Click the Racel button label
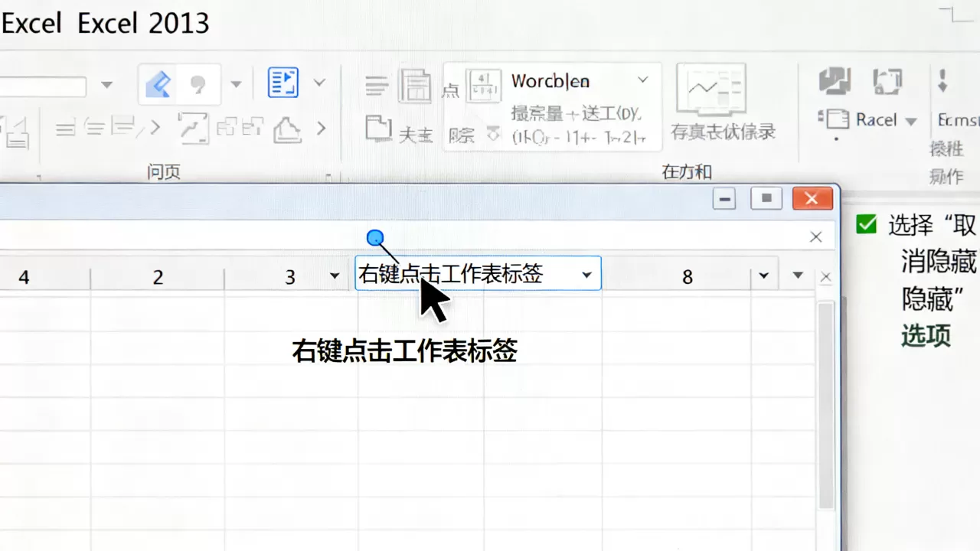The image size is (980, 551). (x=876, y=120)
